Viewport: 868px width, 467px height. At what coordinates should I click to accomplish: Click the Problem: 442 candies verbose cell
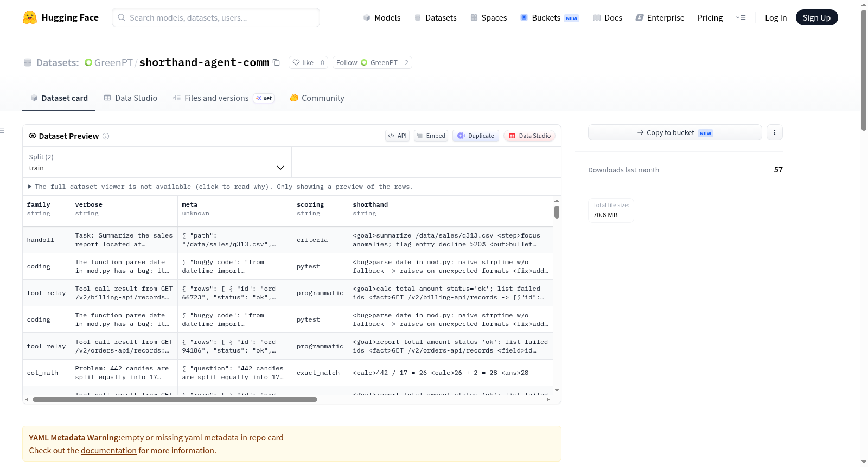pyautogui.click(x=124, y=373)
